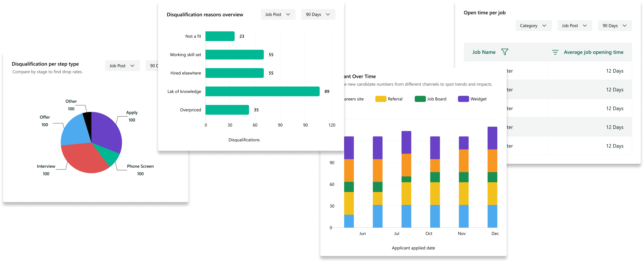Select the Not a fit bar
Viewport: 644px width, 262px height.
(220, 36)
